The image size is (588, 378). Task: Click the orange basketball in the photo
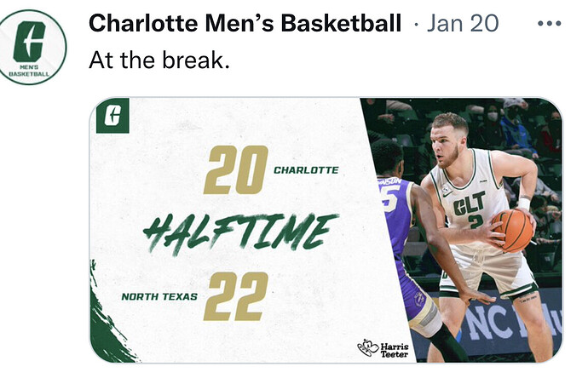point(512,230)
